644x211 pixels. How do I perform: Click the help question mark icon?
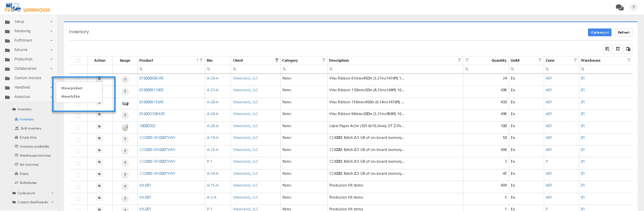click(x=633, y=7)
